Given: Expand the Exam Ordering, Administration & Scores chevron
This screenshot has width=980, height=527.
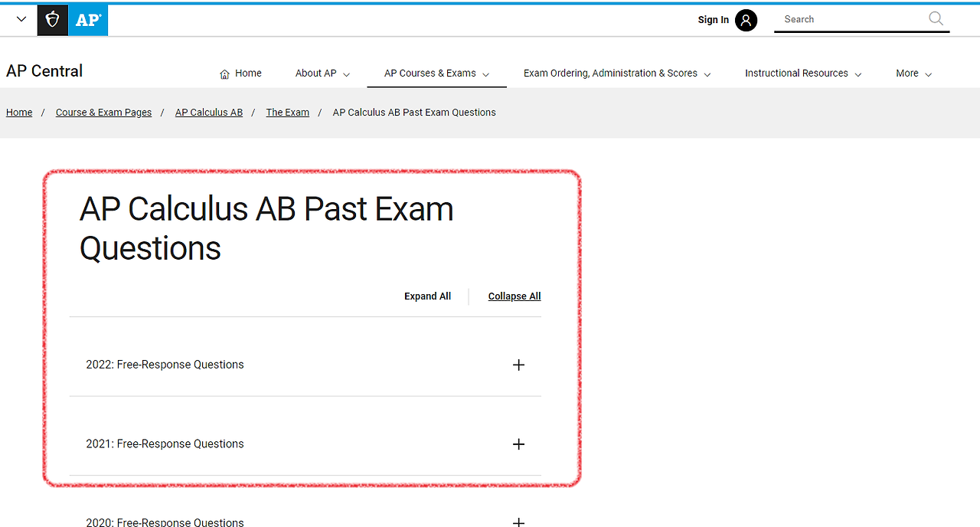Looking at the screenshot, I should click(707, 74).
